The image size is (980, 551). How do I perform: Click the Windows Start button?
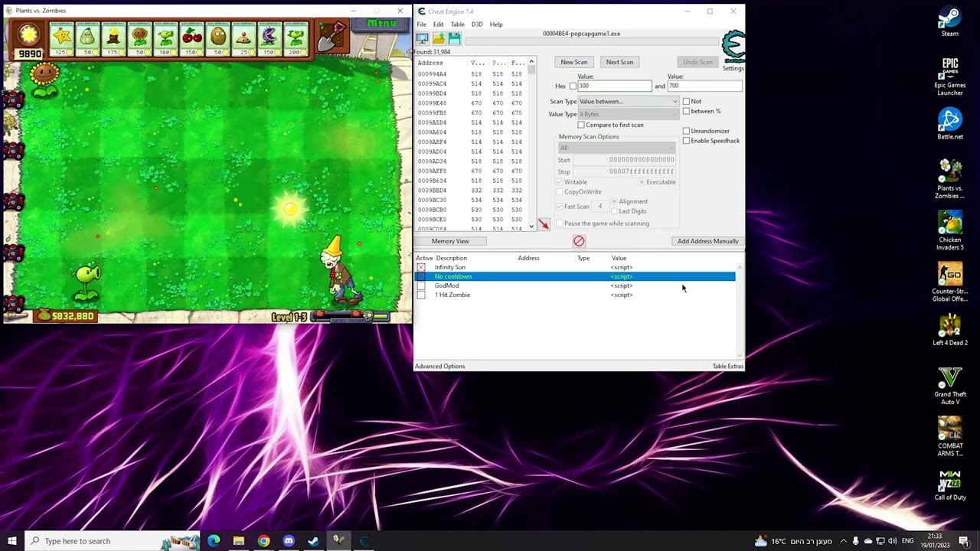11,541
